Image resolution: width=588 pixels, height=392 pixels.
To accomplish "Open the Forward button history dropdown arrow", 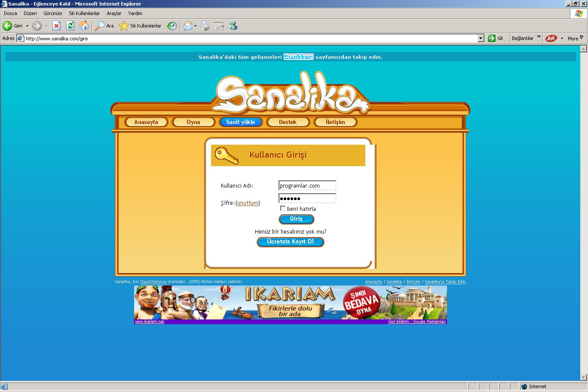I will click(46, 26).
